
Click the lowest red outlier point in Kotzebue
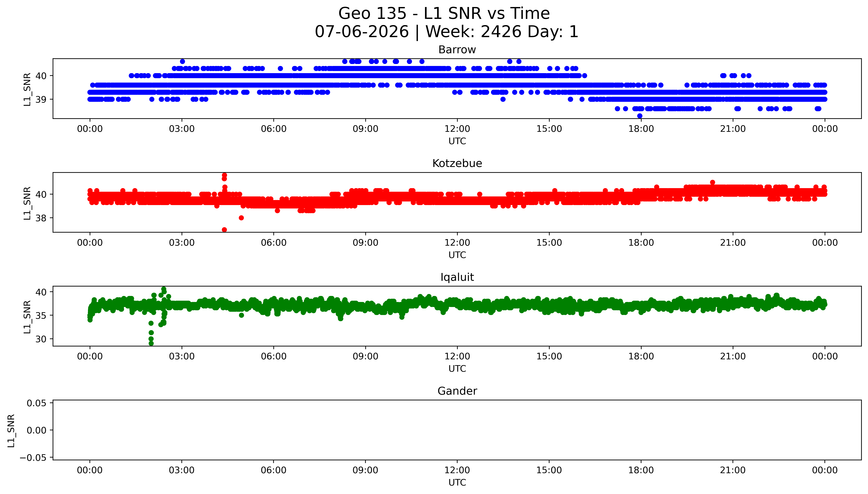pyautogui.click(x=224, y=230)
